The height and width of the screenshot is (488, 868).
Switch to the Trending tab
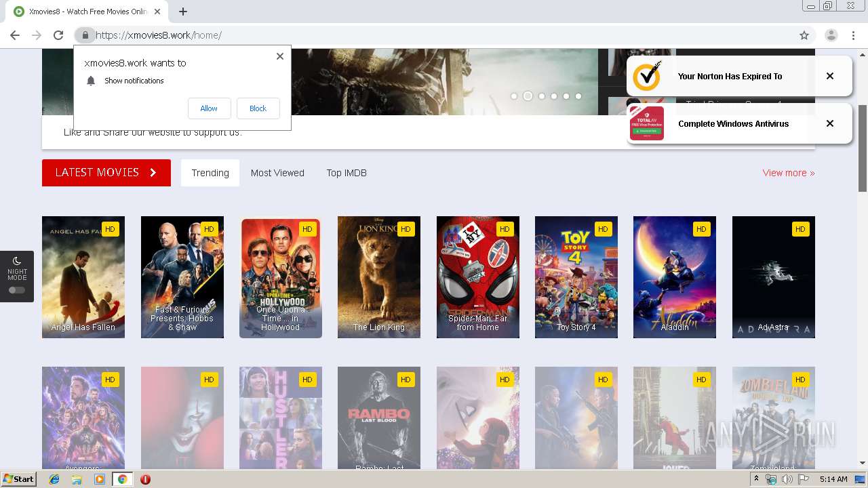(x=210, y=173)
